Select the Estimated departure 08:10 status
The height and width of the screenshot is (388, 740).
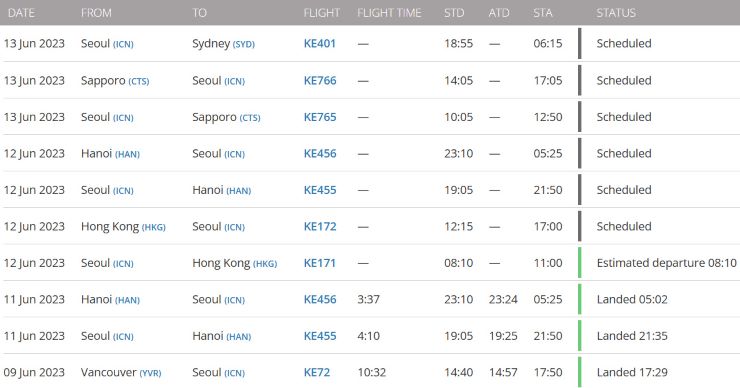(666, 263)
